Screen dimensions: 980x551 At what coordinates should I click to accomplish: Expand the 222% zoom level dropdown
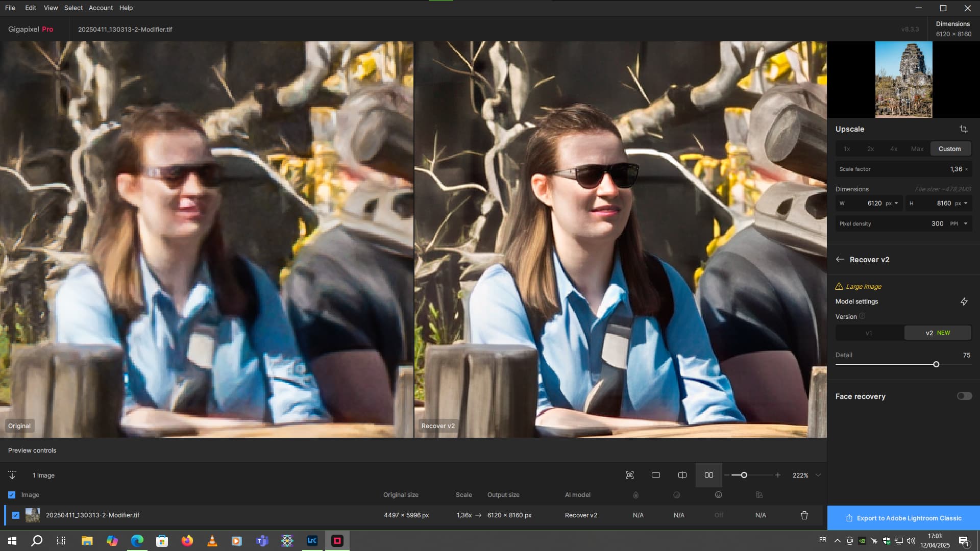coord(818,475)
